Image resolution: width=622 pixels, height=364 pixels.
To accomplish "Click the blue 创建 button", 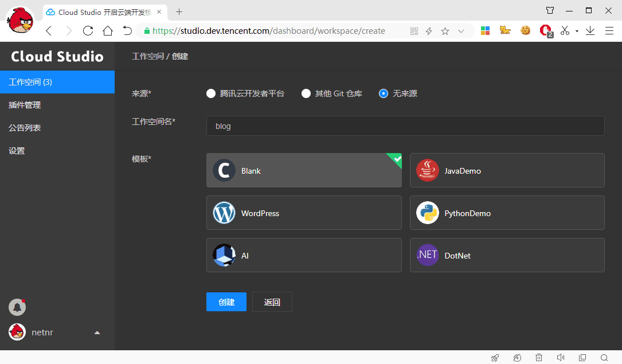I will [x=226, y=302].
